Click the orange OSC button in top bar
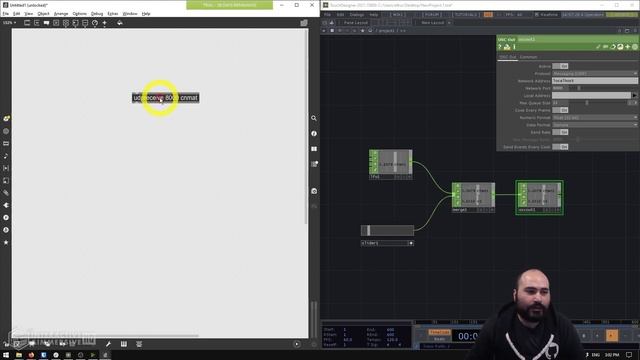The width and height of the screenshot is (640, 360). pos(488,15)
